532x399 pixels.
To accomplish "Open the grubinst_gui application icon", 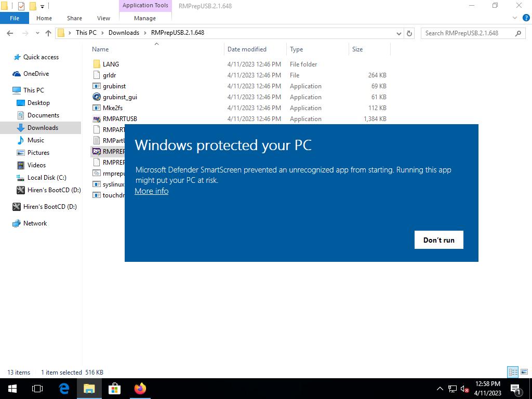I will point(97,97).
